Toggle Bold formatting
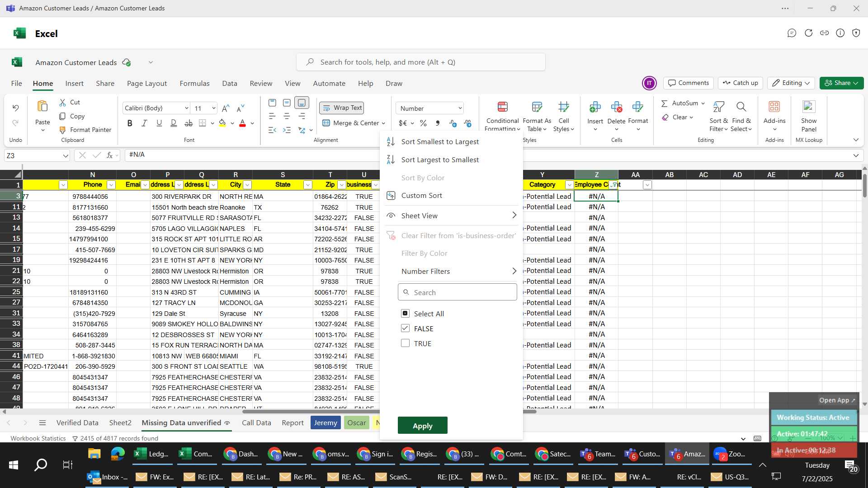This screenshot has height=488, width=868. (x=130, y=123)
